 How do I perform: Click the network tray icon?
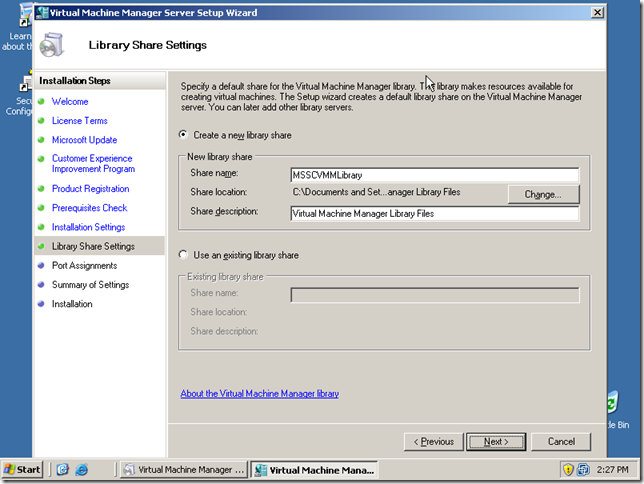[583, 469]
